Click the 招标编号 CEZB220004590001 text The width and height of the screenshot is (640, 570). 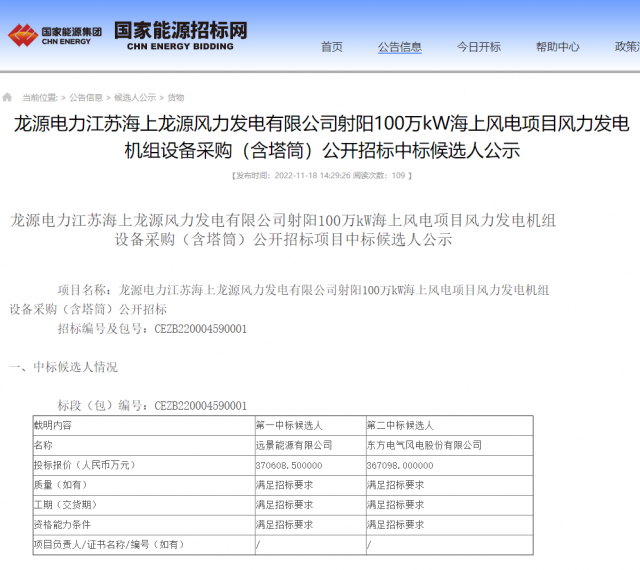click(x=152, y=328)
